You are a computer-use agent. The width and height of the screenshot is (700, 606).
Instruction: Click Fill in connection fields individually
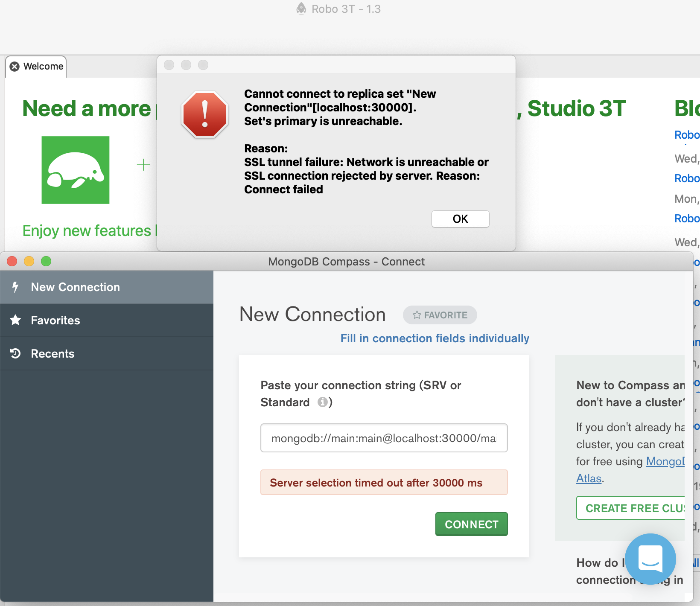point(435,338)
